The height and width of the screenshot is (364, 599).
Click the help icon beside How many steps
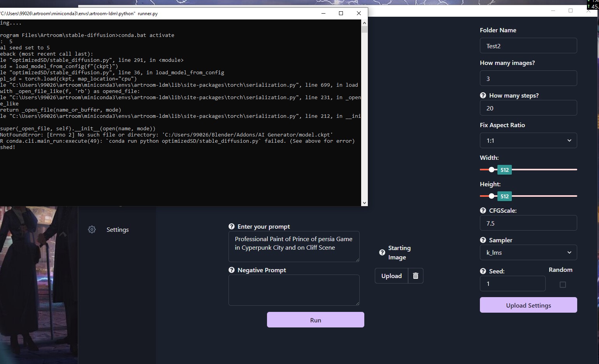(x=483, y=95)
